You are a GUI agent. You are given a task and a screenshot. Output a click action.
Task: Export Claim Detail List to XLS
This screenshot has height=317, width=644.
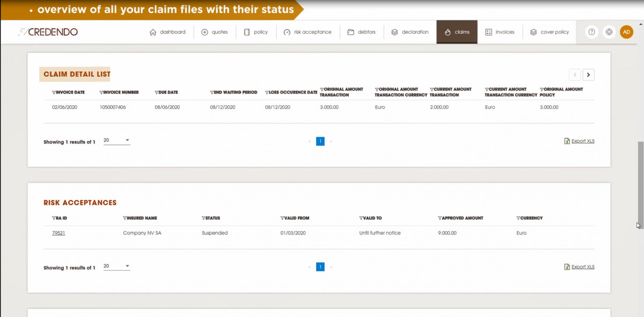579,141
